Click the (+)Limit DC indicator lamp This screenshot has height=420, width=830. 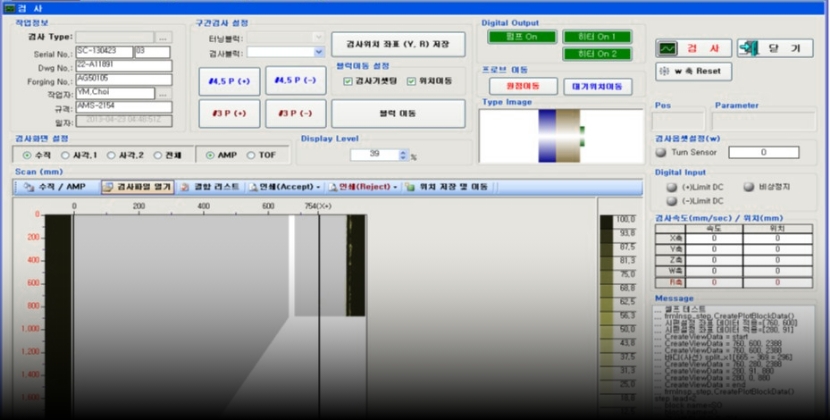click(671, 187)
